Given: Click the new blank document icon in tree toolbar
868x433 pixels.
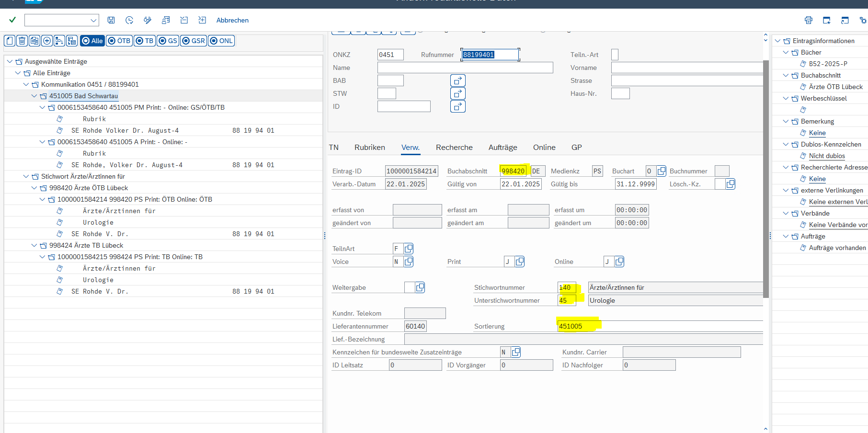Looking at the screenshot, I should [x=10, y=41].
